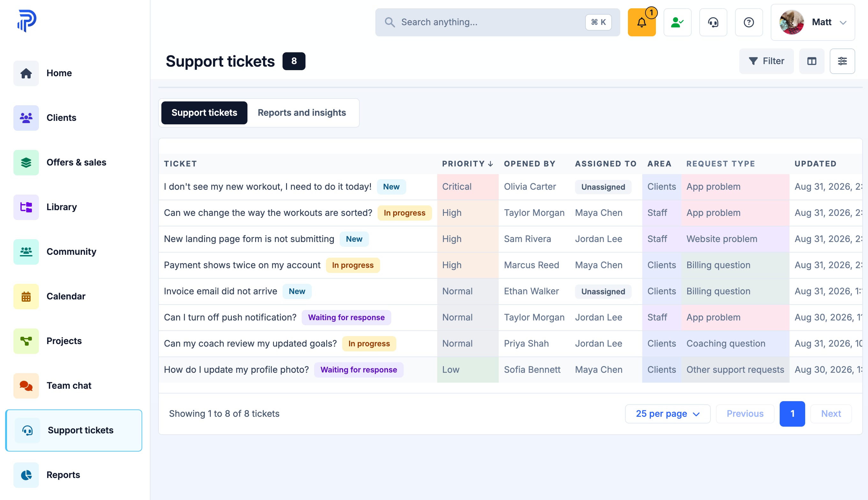868x500 pixels.
Task: Open the Matt profile menu
Action: click(x=813, y=22)
